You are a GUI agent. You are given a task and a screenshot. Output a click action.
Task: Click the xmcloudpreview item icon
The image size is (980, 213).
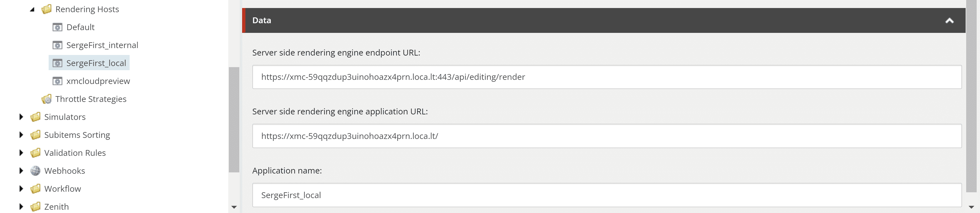(57, 81)
